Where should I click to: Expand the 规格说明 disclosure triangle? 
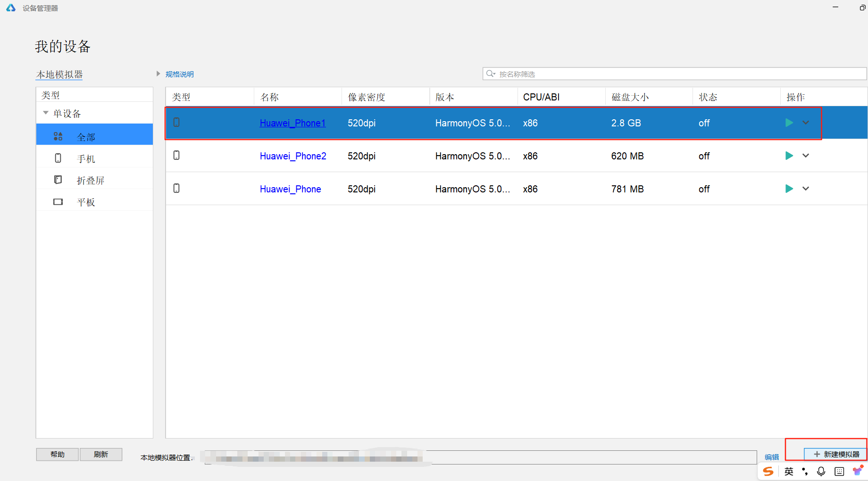click(159, 74)
